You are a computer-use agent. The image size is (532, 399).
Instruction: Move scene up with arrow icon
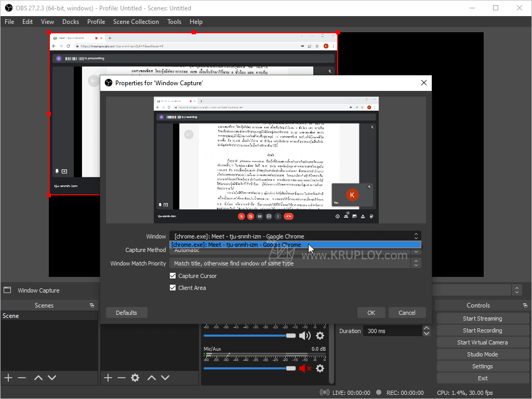(x=38, y=378)
